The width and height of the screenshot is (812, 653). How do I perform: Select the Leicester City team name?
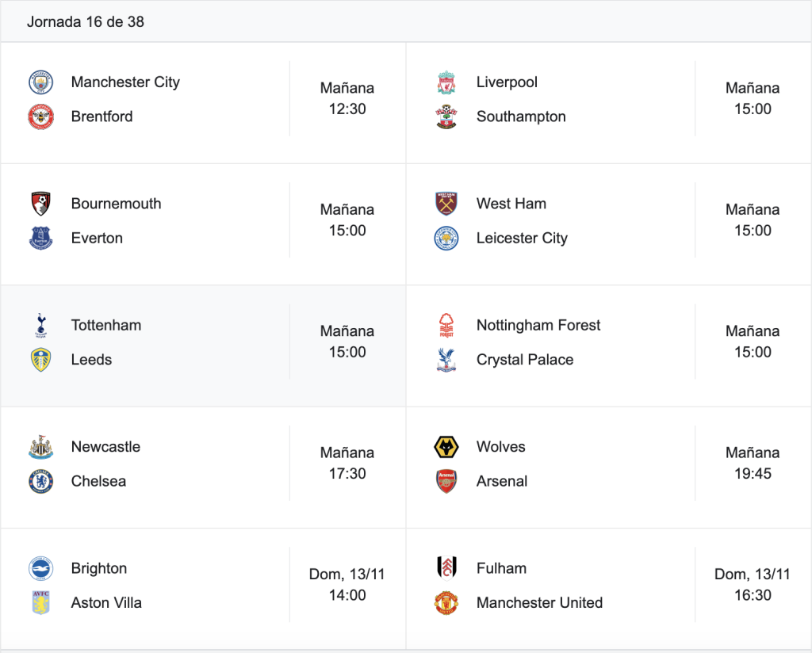[x=522, y=238]
